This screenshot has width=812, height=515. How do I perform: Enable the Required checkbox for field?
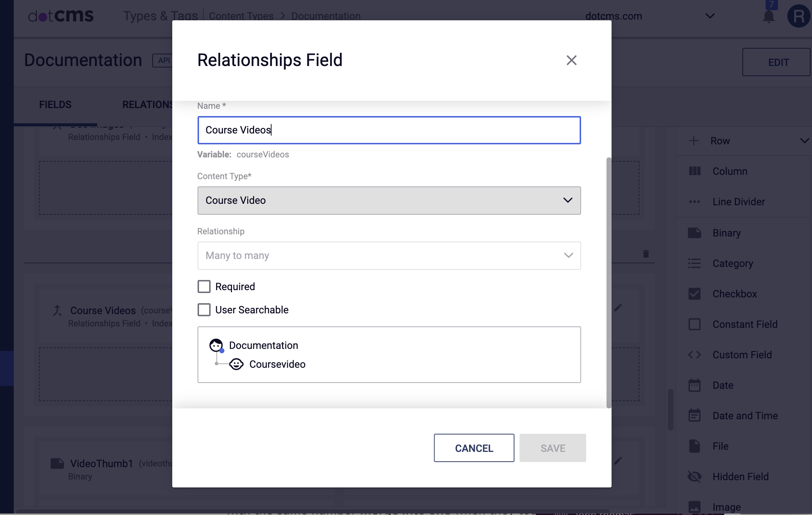pos(204,287)
